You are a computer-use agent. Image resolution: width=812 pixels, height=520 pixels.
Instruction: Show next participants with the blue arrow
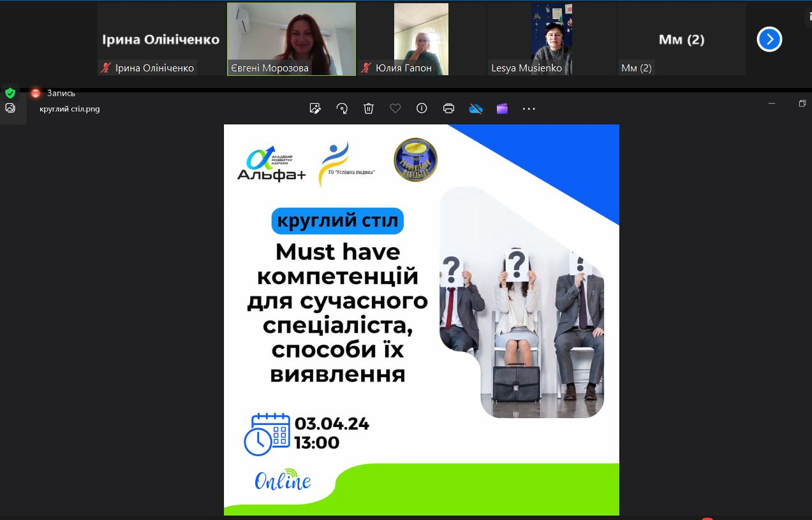(769, 40)
